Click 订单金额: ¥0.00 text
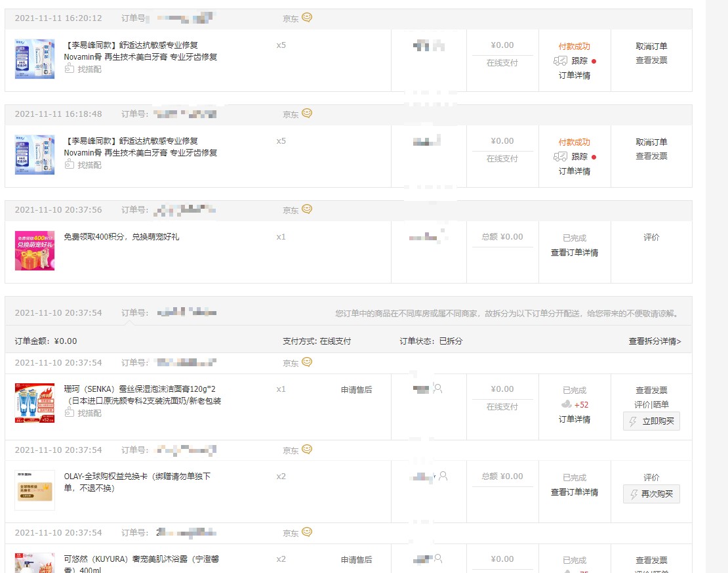This screenshot has width=728, height=573. 46,341
